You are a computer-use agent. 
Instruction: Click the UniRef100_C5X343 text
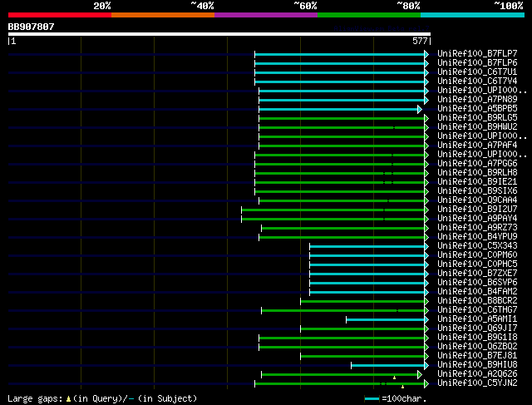pos(477,246)
